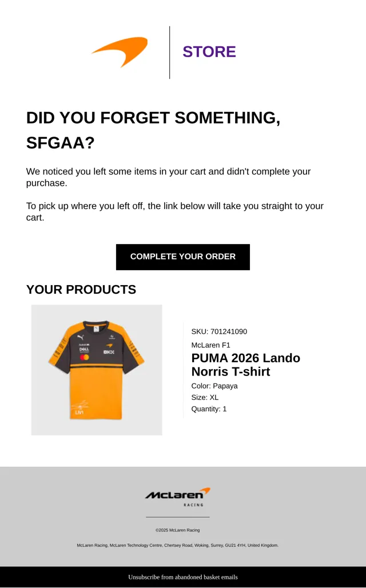
Task: Click the Your Products section heading
Action: 81,290
